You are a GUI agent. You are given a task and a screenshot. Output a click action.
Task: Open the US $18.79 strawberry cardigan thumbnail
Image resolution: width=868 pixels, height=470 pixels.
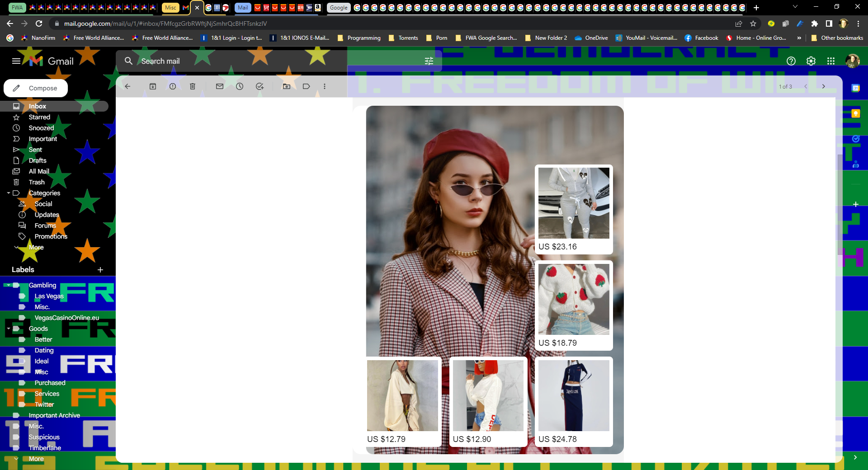pyautogui.click(x=574, y=299)
